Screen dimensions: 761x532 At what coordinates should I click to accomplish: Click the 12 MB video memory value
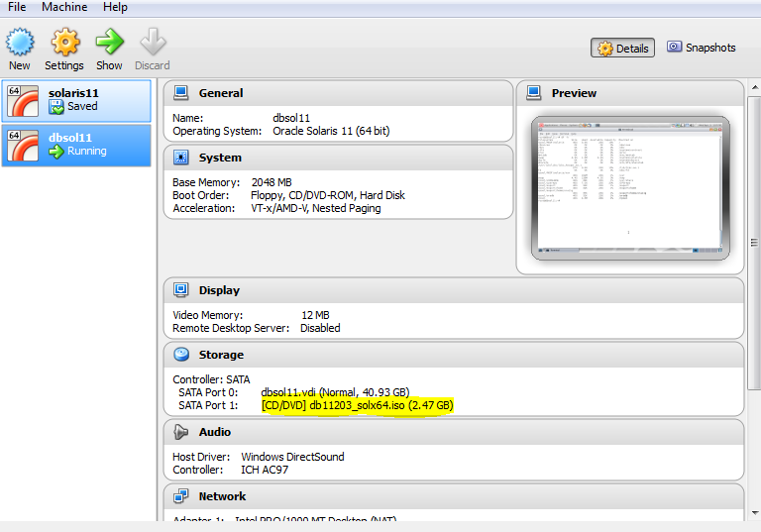click(315, 315)
